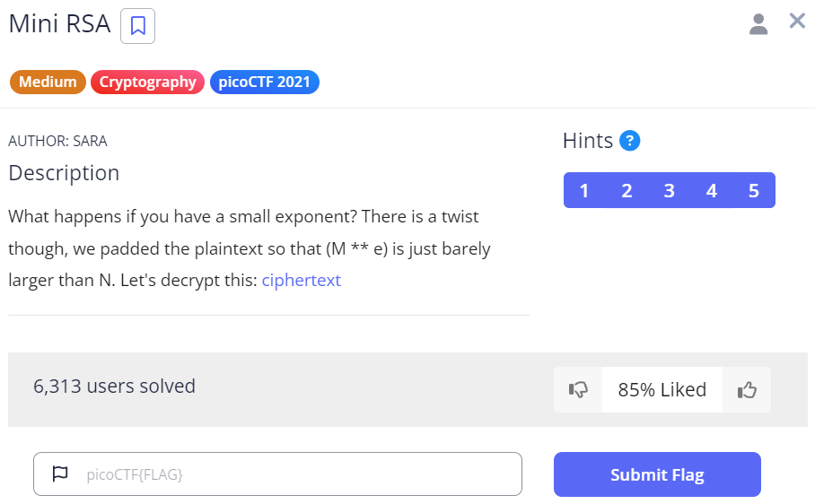
Task: Filter by picoCTF 2021 tag
Action: click(264, 83)
